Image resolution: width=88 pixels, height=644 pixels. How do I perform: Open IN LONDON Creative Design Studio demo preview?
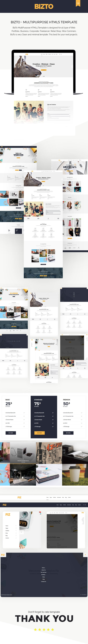(x=14, y=310)
